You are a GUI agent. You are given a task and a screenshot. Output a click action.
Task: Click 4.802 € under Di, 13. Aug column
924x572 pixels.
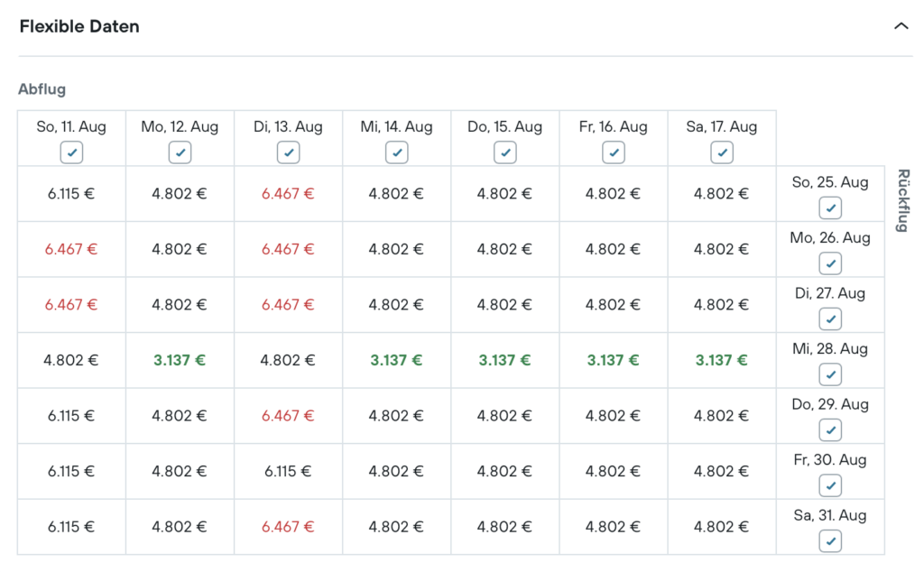(x=288, y=360)
